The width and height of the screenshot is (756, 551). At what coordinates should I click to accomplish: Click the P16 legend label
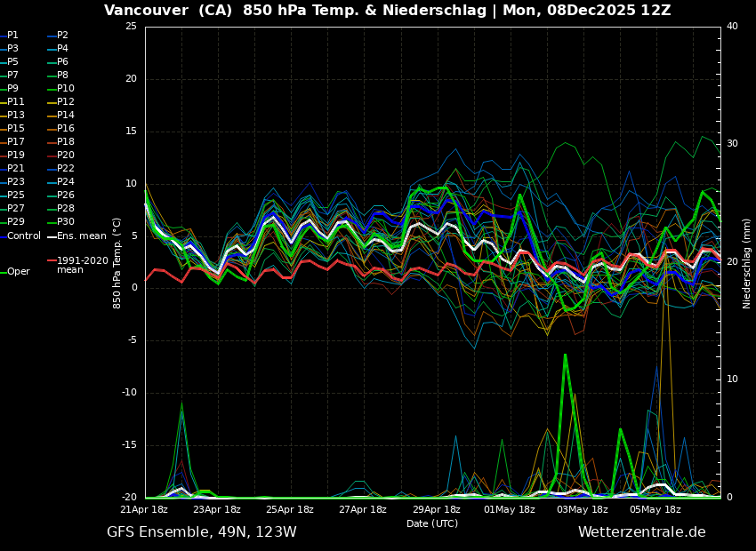66,129
